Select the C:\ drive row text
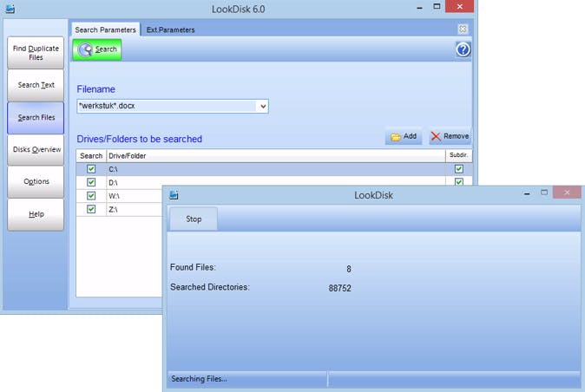585x392 pixels. point(113,169)
